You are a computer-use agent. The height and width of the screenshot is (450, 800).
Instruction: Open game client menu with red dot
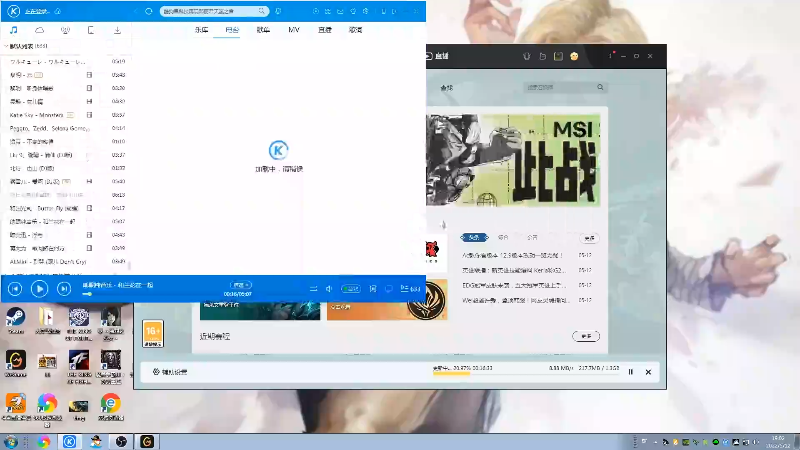tap(611, 55)
